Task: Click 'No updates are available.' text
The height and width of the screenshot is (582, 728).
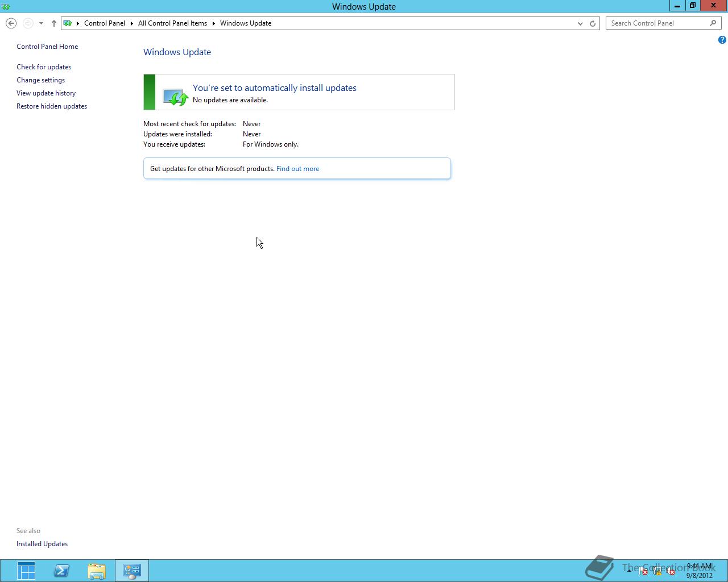Action: coord(230,100)
